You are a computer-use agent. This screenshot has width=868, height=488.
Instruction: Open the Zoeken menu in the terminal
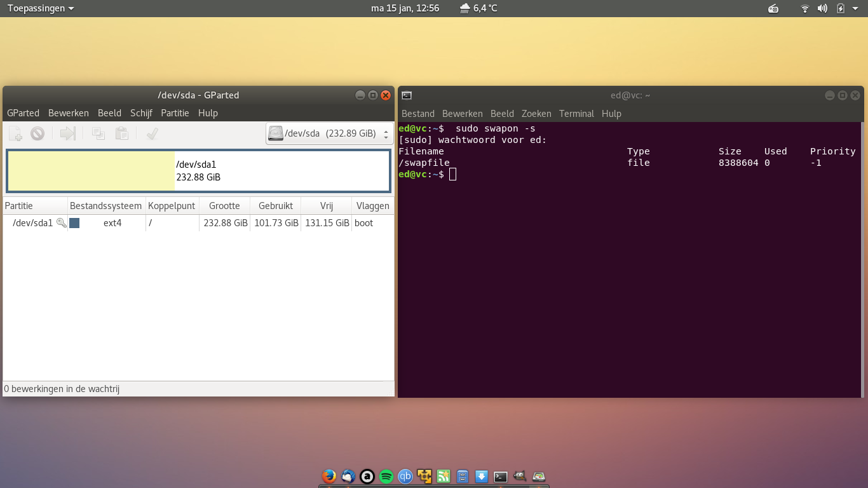(x=536, y=114)
